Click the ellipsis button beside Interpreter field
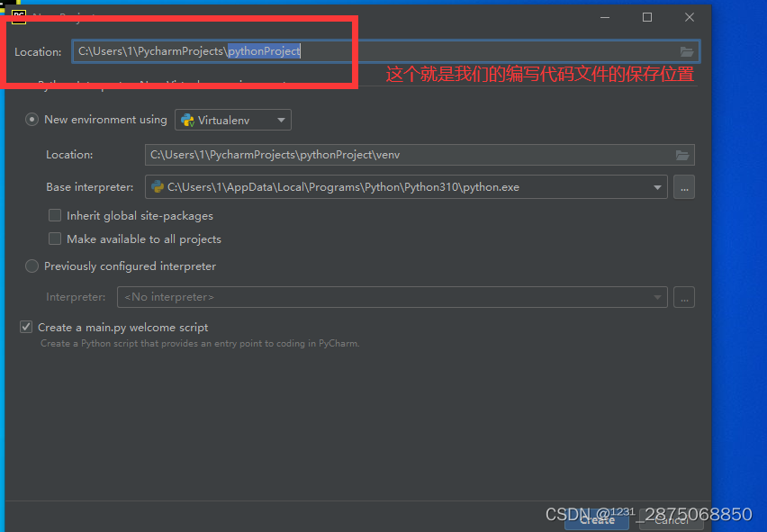Screen dimensions: 767x532 (x=684, y=297)
